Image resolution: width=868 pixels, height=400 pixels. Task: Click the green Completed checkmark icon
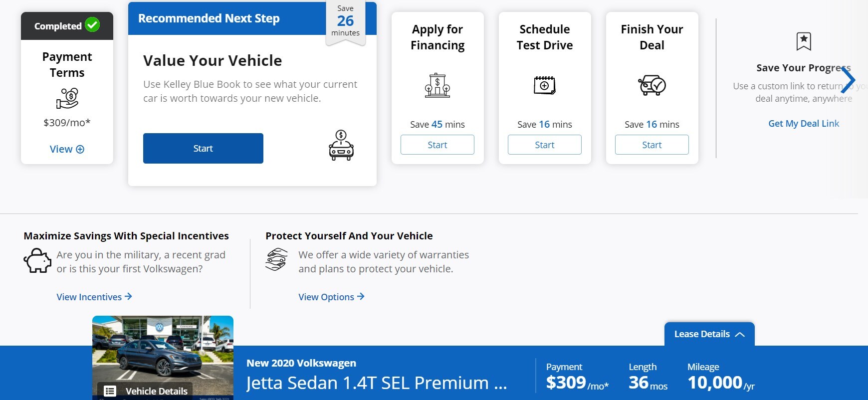click(92, 25)
